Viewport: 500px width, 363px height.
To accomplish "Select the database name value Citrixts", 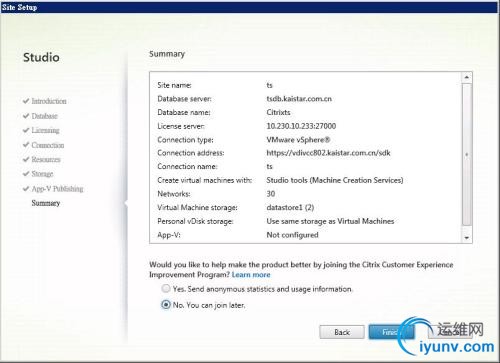I will click(278, 112).
